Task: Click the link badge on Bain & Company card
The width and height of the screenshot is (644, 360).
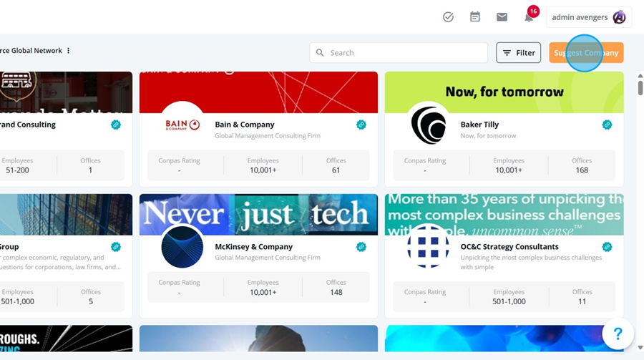Action: tap(361, 125)
